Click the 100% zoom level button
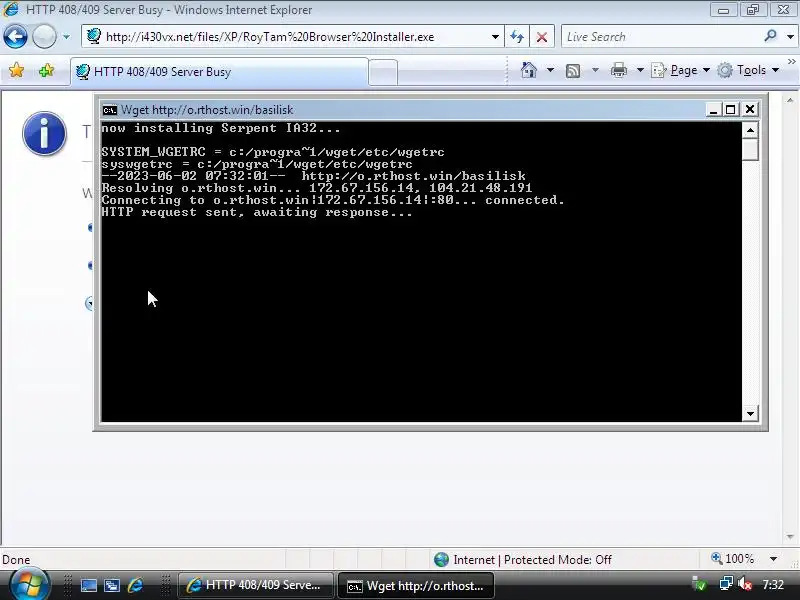 point(733,559)
